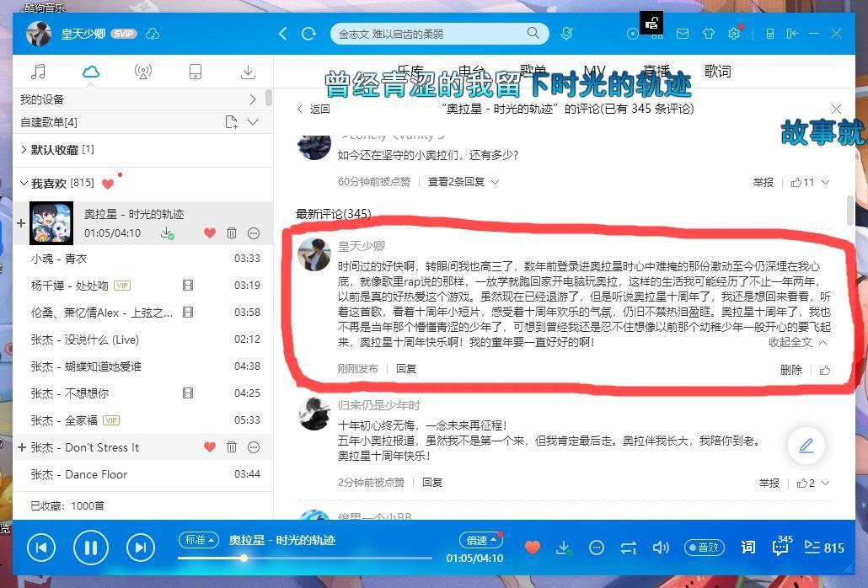Toggle 音效 sound effect switch
The image size is (868, 588).
pyautogui.click(x=705, y=548)
